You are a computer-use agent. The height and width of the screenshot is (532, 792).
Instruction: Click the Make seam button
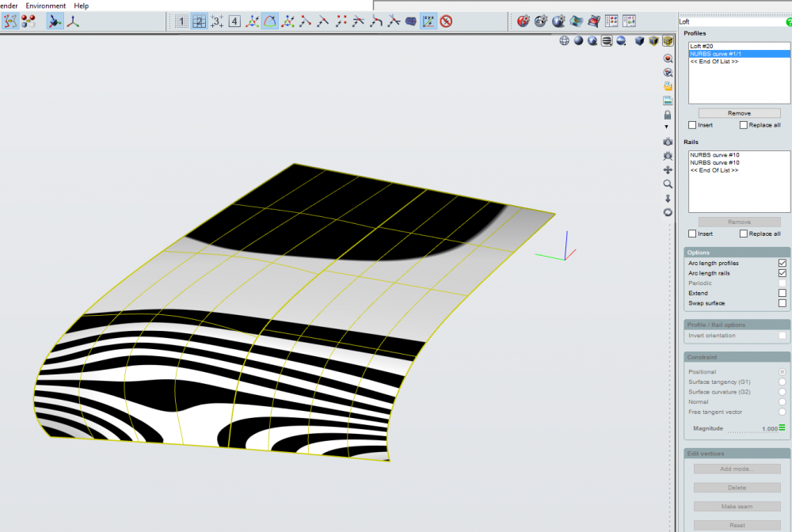coord(737,506)
